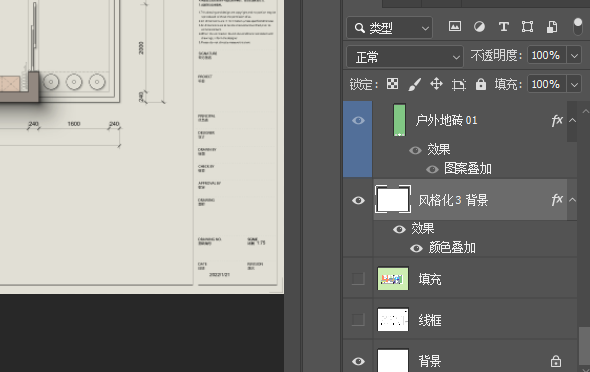Lock transparent pixels icon
This screenshot has height=372, width=590.
[392, 84]
